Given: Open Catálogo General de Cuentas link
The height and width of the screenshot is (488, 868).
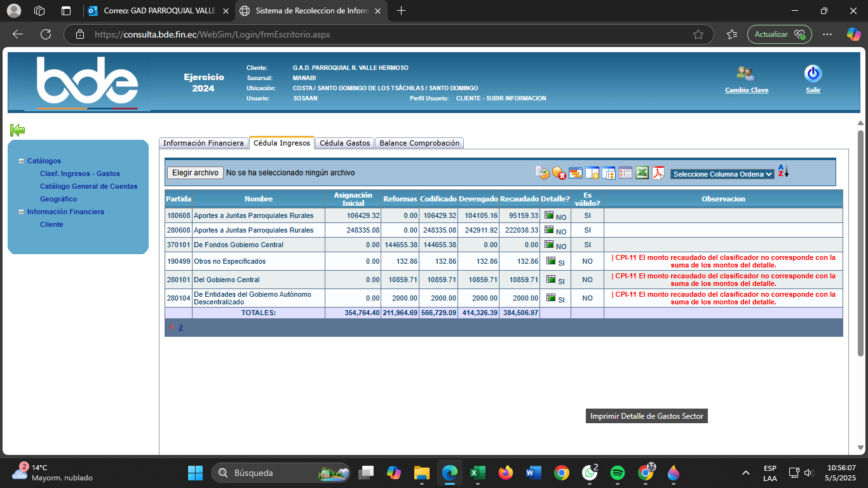Looking at the screenshot, I should click(x=88, y=186).
